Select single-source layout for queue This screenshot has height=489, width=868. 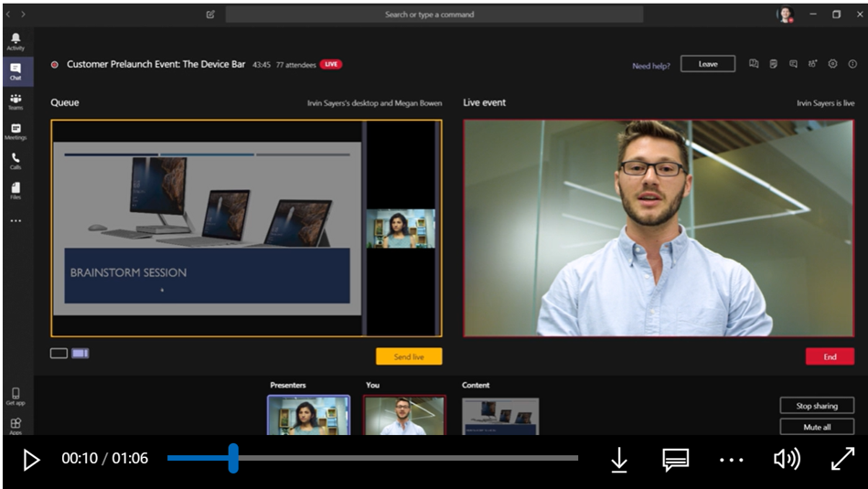pyautogui.click(x=59, y=353)
